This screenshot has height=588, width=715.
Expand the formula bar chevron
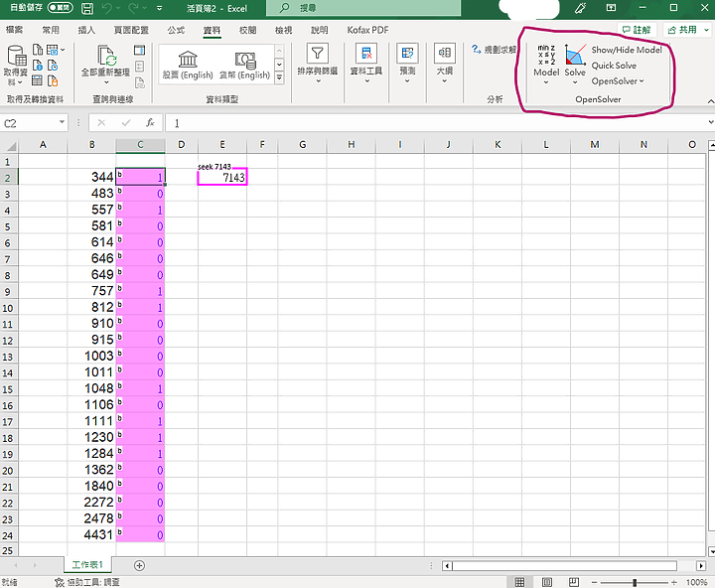click(710, 122)
